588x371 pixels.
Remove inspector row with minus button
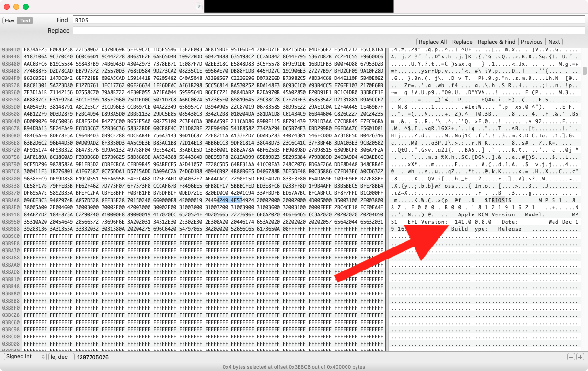[x=571, y=357]
